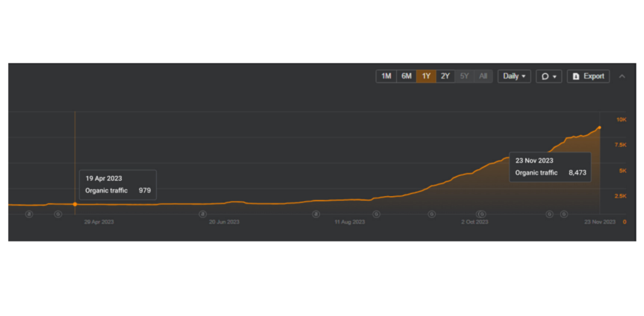Click the 'G' marker just right of 11 Aug 2023

(376, 214)
